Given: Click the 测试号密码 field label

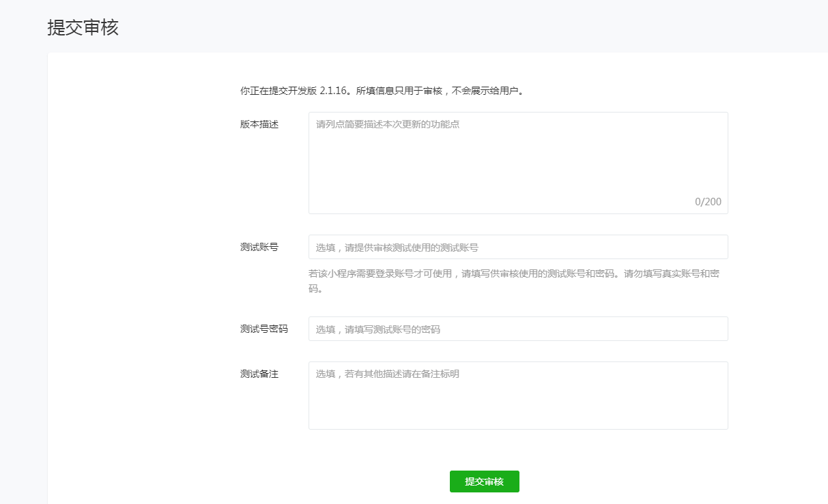Looking at the screenshot, I should pyautogui.click(x=264, y=329).
